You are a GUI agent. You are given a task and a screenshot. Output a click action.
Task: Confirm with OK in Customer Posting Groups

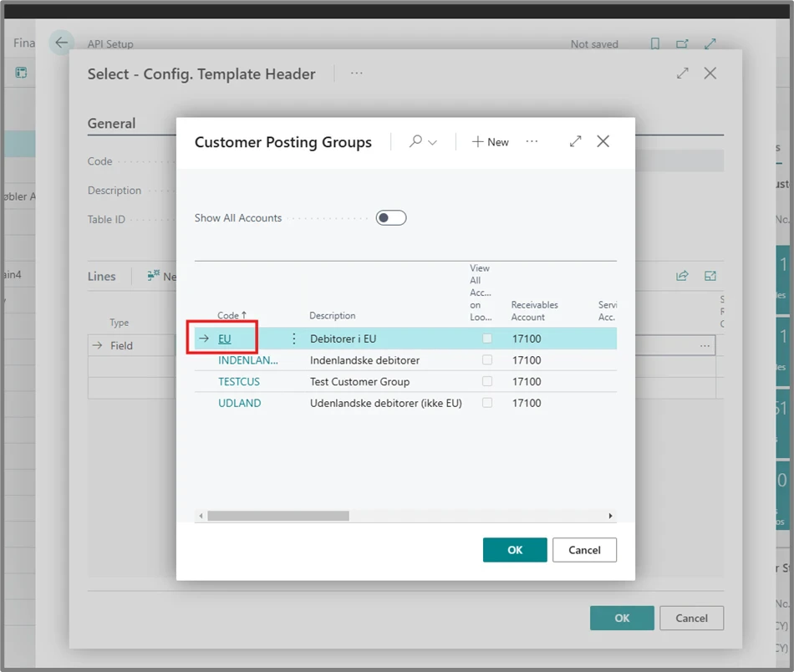(515, 550)
